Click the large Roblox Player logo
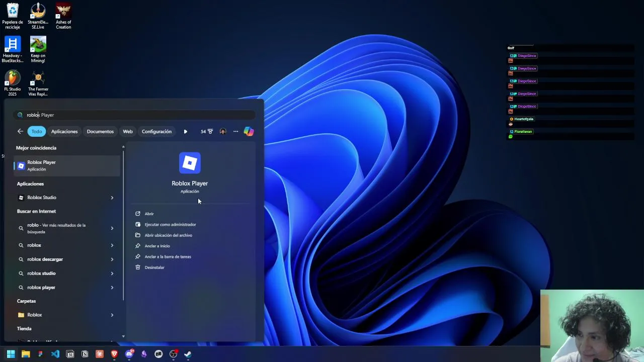The image size is (644, 362). point(190,163)
